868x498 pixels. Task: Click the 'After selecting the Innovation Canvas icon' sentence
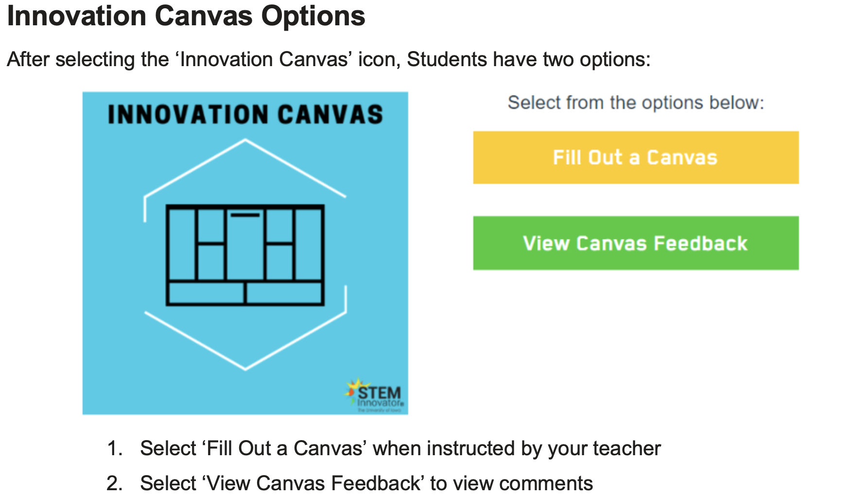point(329,59)
